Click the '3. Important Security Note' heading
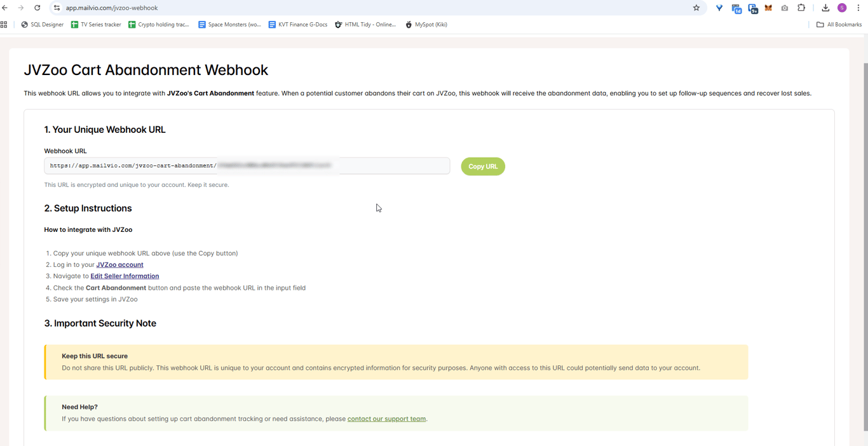868x446 pixels. coord(100,323)
